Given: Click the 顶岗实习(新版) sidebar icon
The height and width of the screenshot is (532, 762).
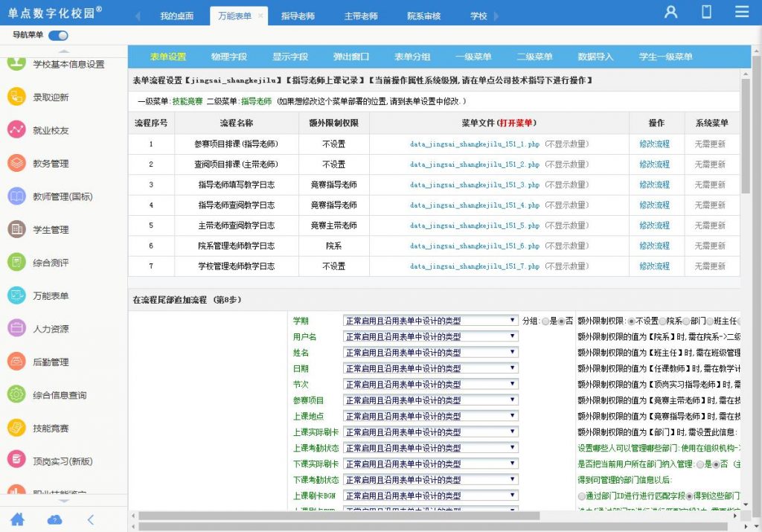Looking at the screenshot, I should pos(16,461).
